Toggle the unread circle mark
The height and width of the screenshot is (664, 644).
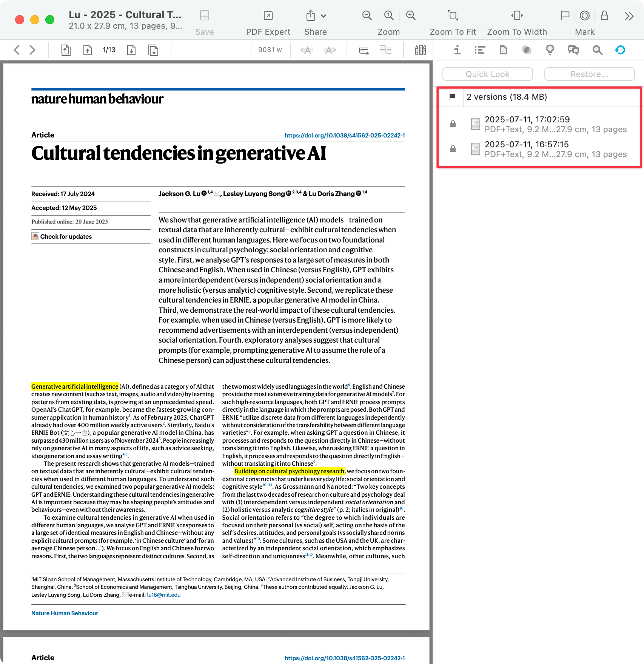point(584,15)
